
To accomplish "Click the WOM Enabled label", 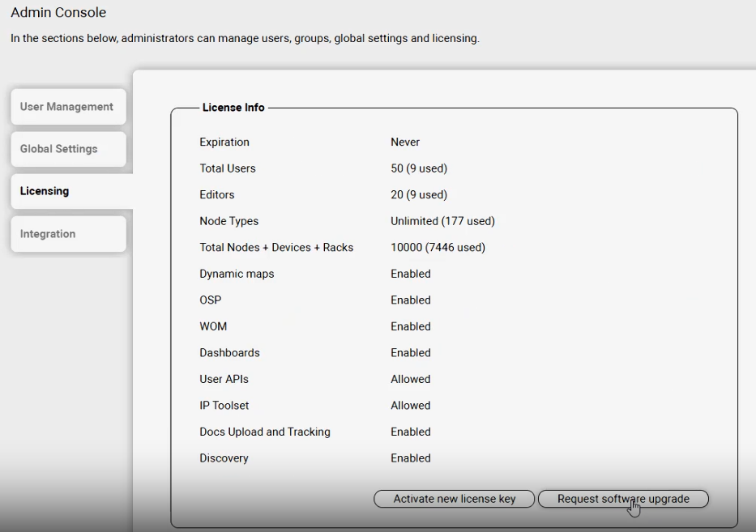I will [x=411, y=326].
